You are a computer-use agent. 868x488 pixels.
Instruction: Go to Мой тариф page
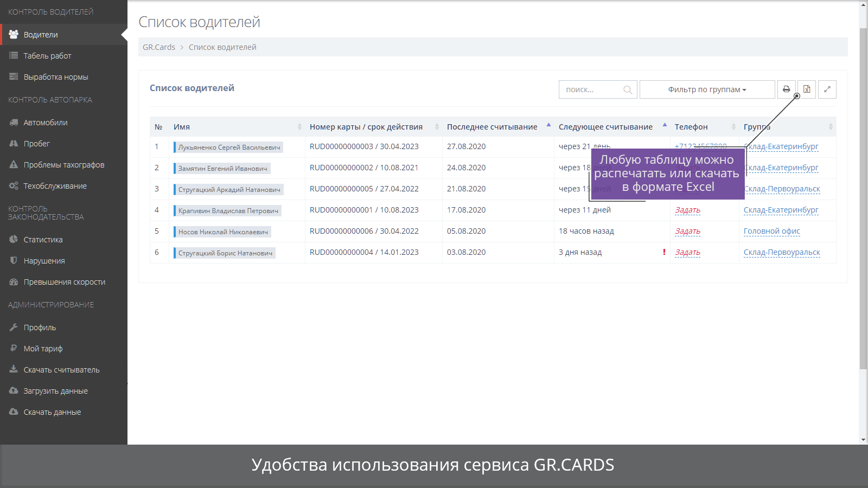point(63,348)
